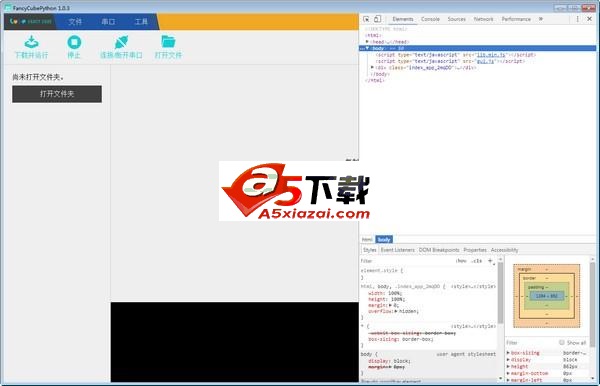Click the 'height: 100%' style declaration
600x386 pixels.
(386, 299)
